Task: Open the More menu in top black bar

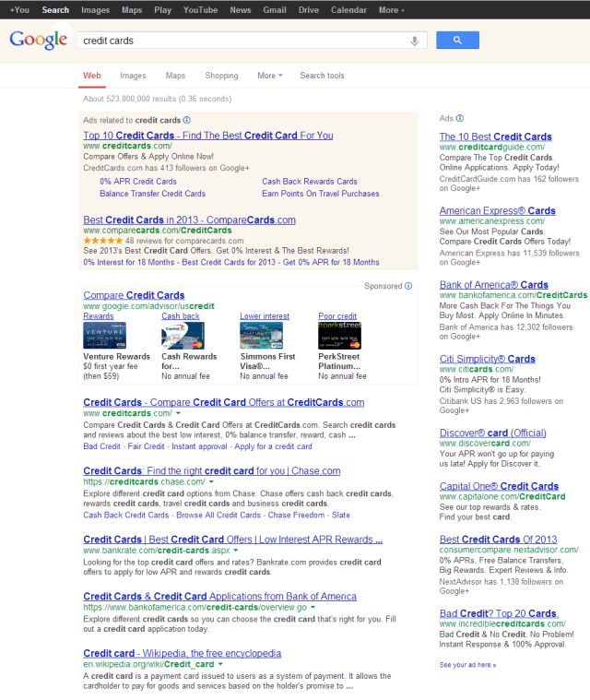Action: tap(392, 10)
